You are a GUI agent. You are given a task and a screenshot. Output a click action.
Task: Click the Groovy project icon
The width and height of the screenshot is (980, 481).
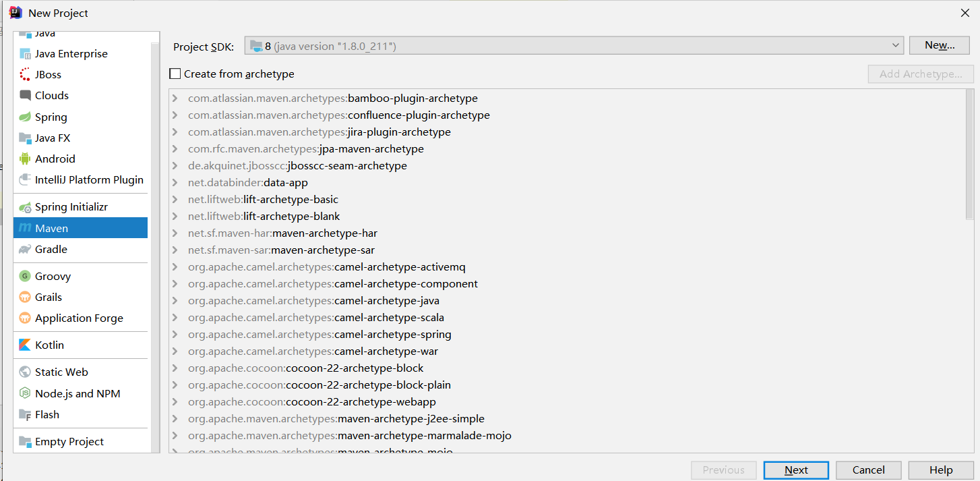(x=25, y=277)
